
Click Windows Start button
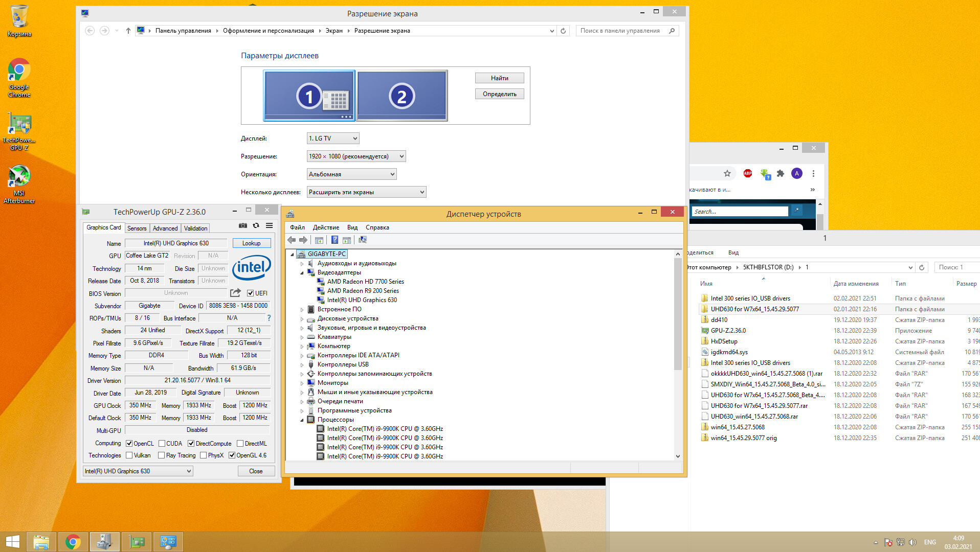coord(12,542)
